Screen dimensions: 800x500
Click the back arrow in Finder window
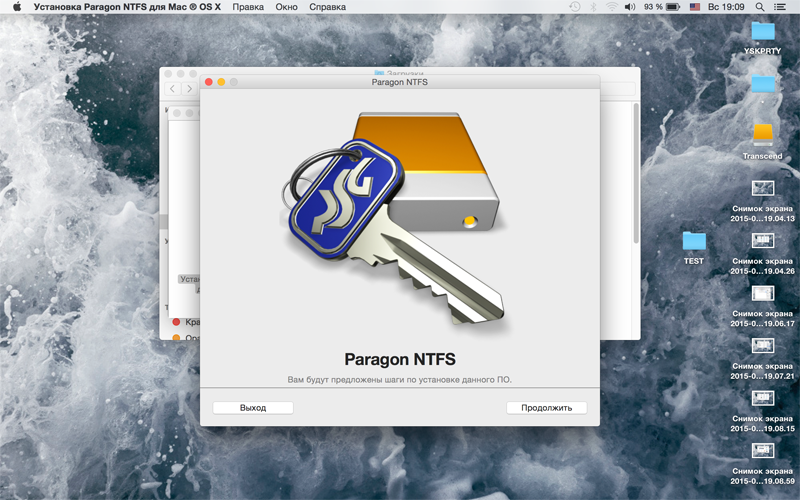pyautogui.click(x=172, y=89)
